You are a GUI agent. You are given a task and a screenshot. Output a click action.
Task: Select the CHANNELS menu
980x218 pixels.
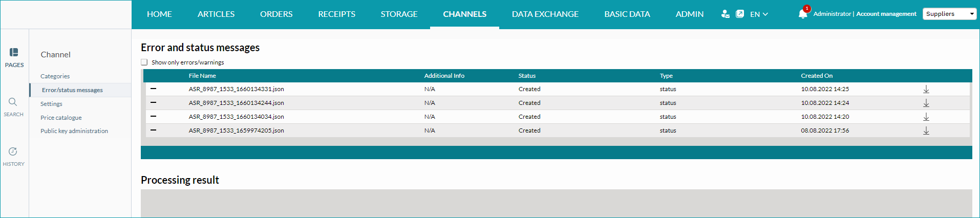465,14
